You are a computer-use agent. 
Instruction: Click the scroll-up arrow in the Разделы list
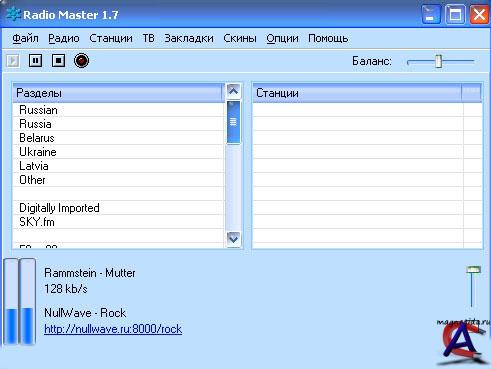click(233, 91)
